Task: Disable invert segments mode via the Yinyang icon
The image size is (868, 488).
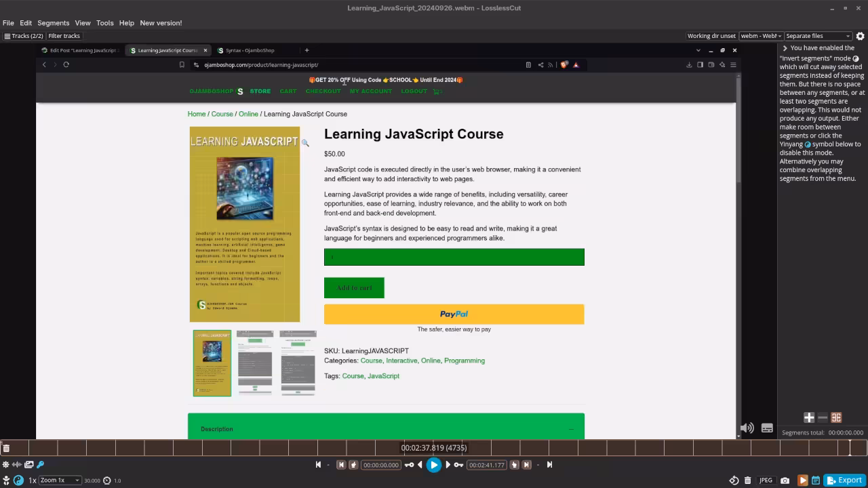Action: point(18,481)
